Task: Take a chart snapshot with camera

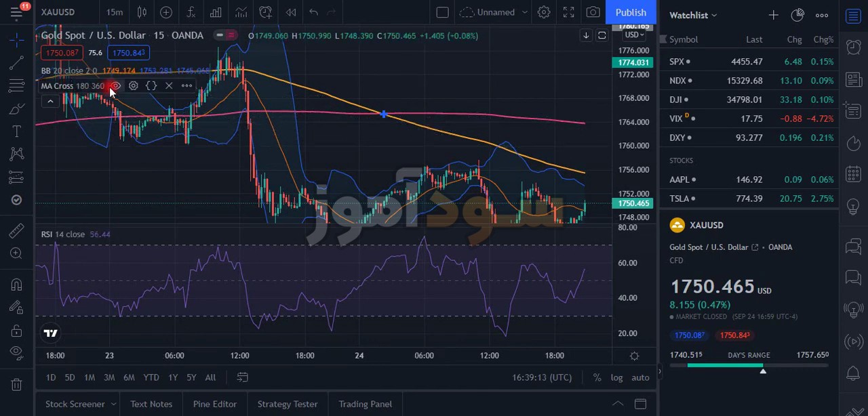Action: tap(593, 12)
